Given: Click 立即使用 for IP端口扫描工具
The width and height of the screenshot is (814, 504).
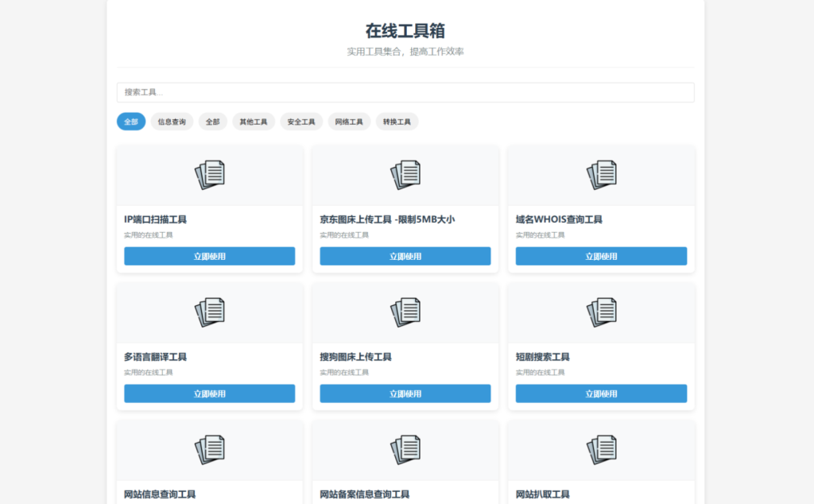Looking at the screenshot, I should click(210, 256).
